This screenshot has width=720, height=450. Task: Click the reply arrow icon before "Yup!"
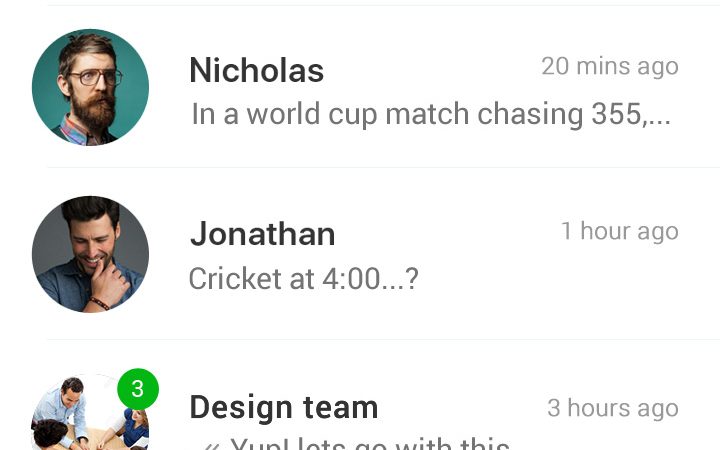[x=212, y=445]
